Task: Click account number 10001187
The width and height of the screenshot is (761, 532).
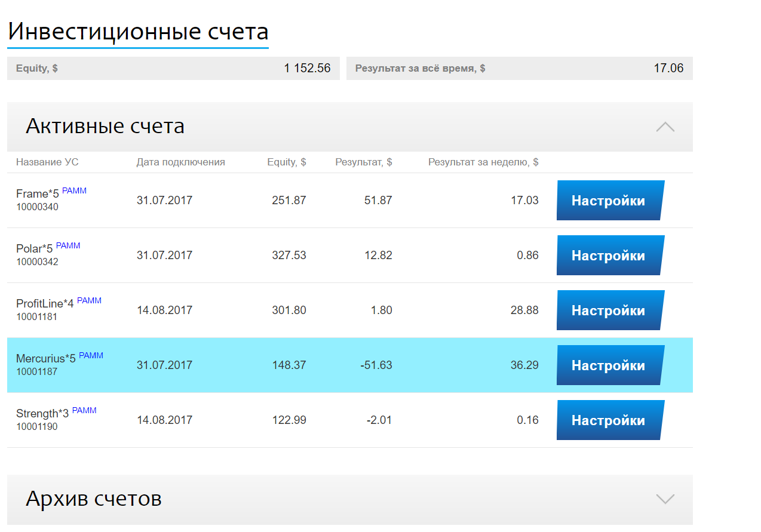Action: [37, 372]
